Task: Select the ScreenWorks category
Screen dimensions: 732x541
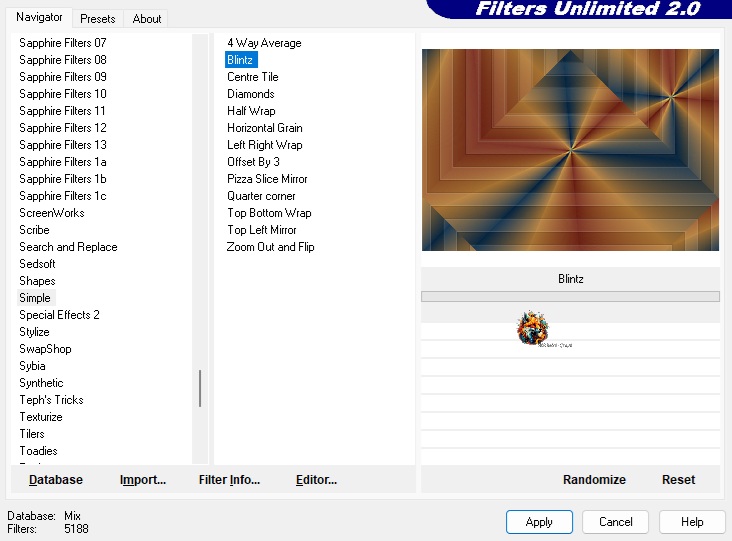Action: tap(52, 213)
